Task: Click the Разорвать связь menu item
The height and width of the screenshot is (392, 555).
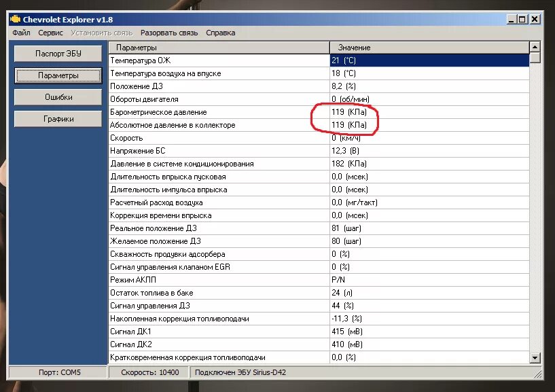Action: (x=169, y=33)
